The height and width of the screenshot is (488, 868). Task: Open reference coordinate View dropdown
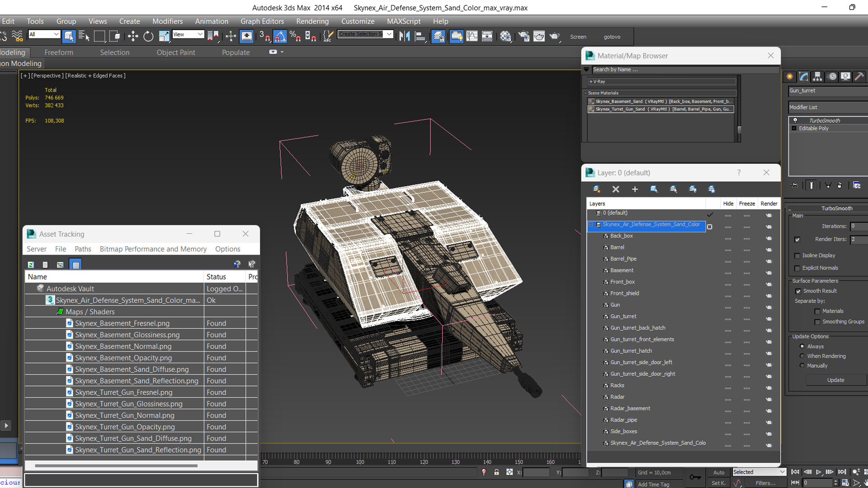(188, 34)
